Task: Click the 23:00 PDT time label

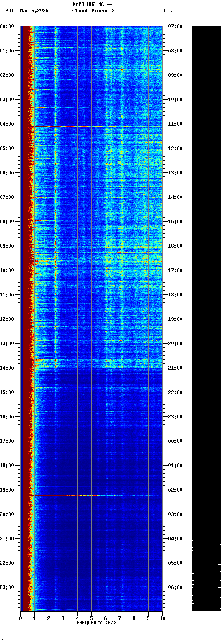Action: point(7,587)
